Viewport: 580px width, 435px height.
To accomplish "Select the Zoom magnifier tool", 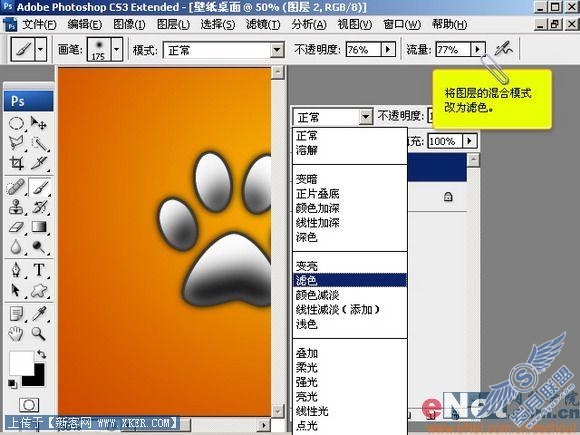I will tap(39, 334).
